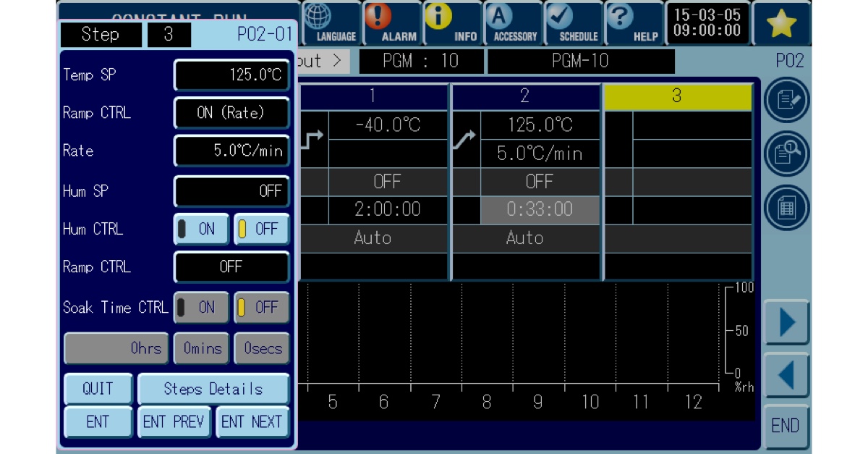The height and width of the screenshot is (454, 868).
Task: Open Steps Details
Action: [x=213, y=389]
